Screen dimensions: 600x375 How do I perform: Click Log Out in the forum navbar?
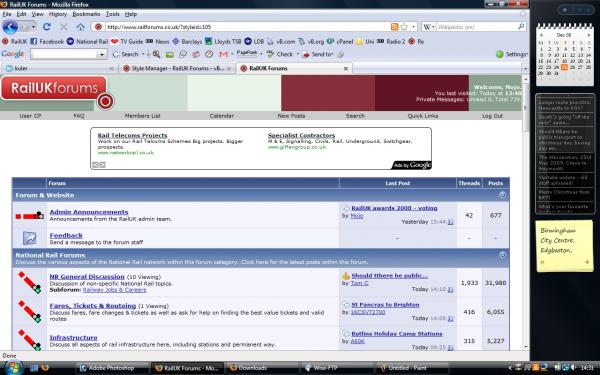[x=492, y=116]
